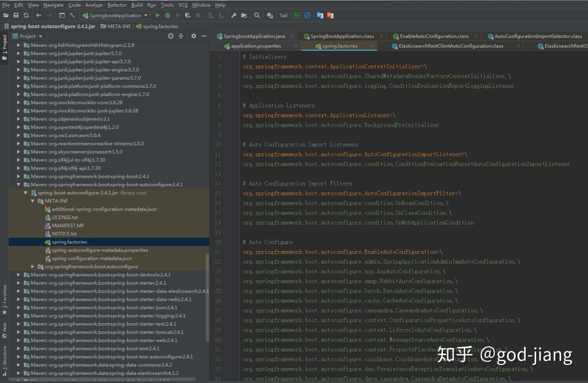Viewport: 588px width, 383px height.
Task: Open Project Structure icon
Action: click(244, 15)
